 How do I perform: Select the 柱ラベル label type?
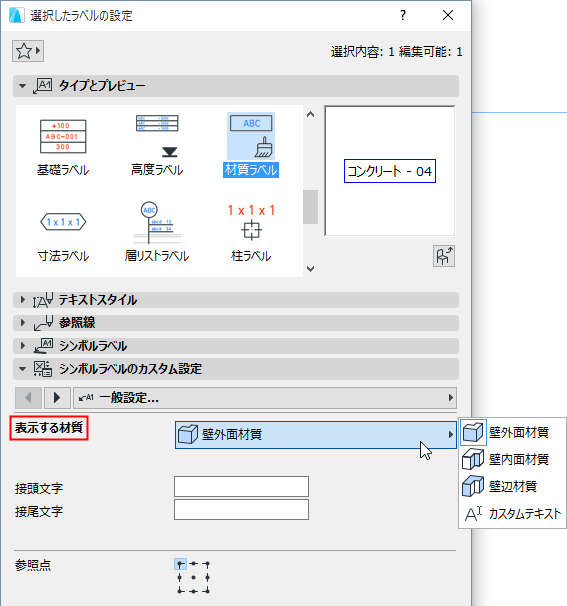251,233
